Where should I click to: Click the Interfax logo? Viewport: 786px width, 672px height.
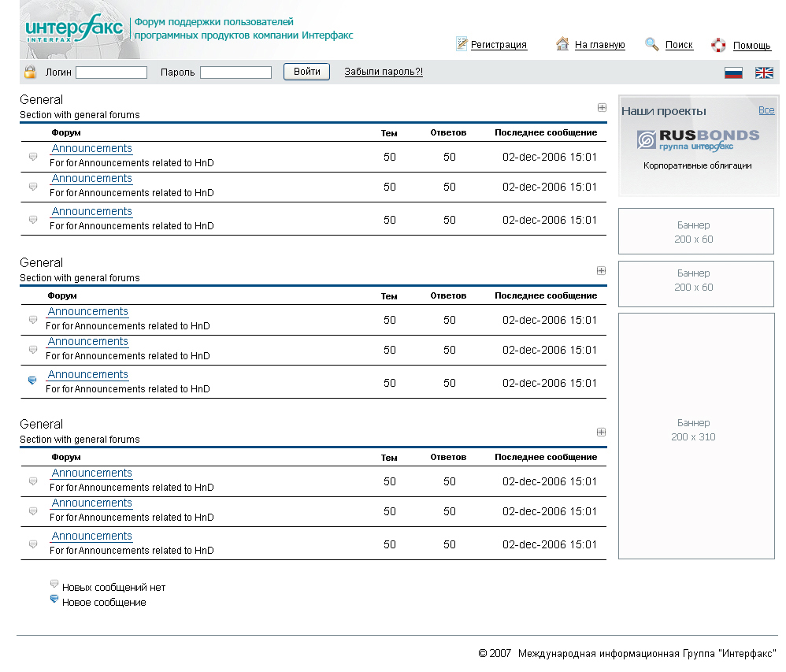coord(74,28)
